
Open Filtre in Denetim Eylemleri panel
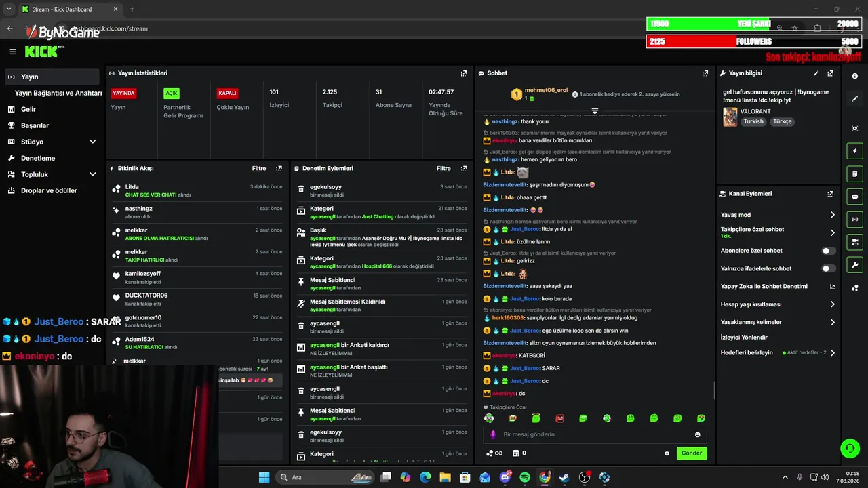pos(443,168)
